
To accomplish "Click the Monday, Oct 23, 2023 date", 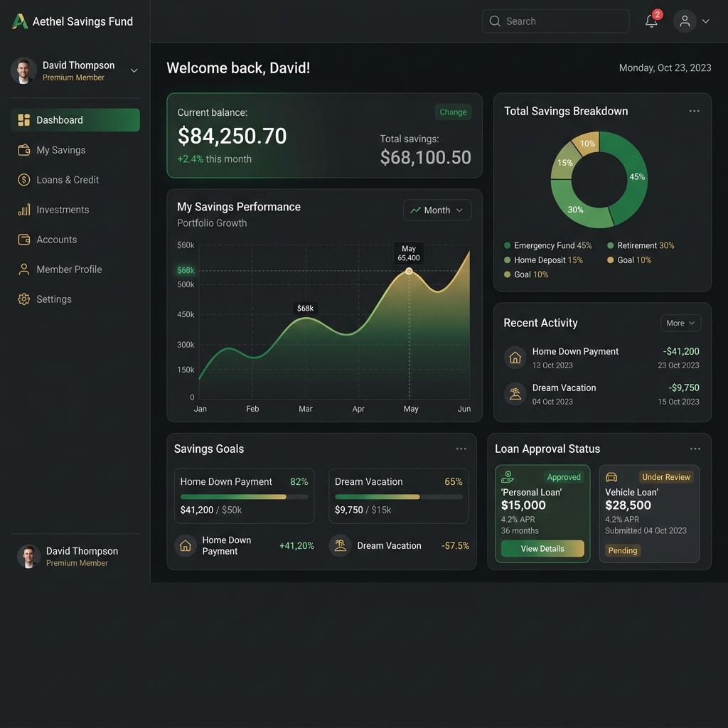I will [665, 68].
